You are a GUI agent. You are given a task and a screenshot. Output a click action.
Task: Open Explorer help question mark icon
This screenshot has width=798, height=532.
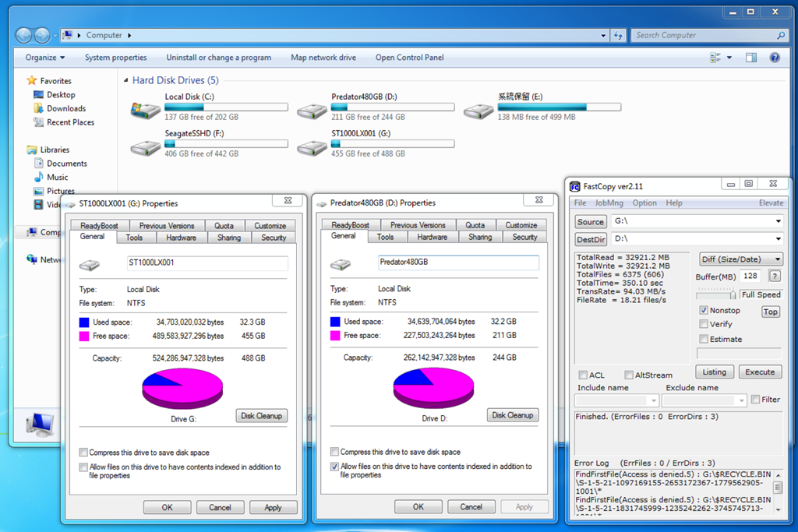pos(775,58)
